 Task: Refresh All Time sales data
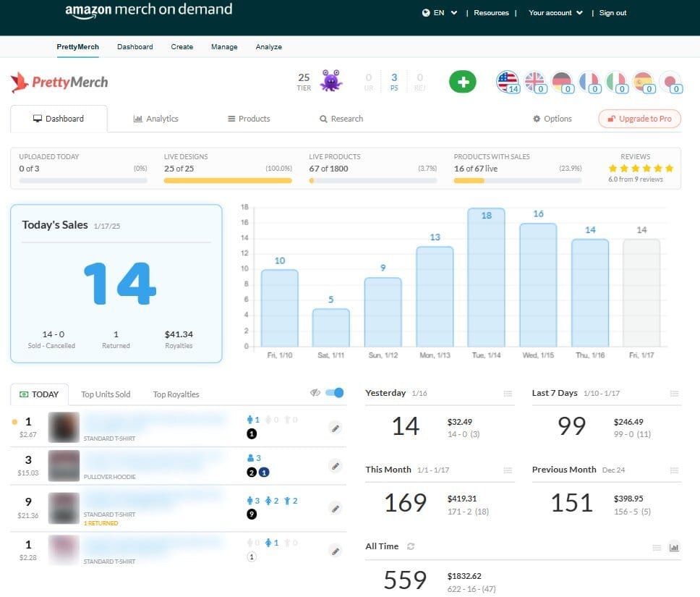point(411,546)
